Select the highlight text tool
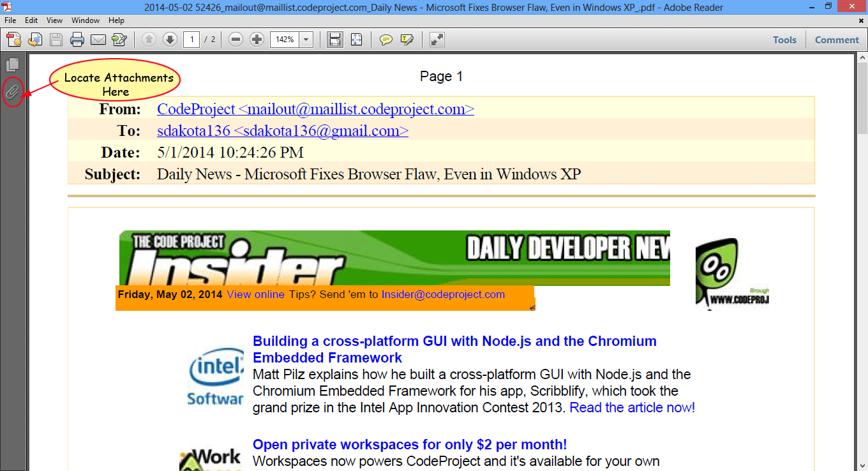The height and width of the screenshot is (471, 868). point(407,40)
